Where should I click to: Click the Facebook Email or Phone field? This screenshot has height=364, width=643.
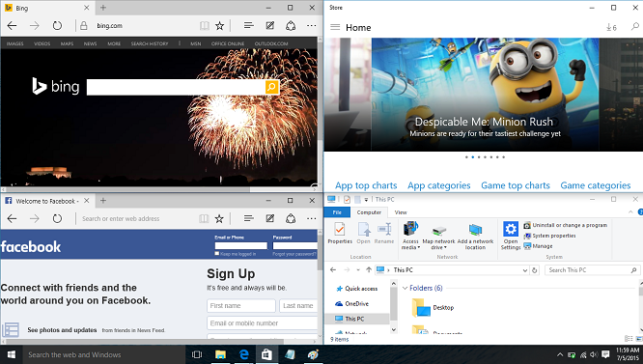pos(240,245)
